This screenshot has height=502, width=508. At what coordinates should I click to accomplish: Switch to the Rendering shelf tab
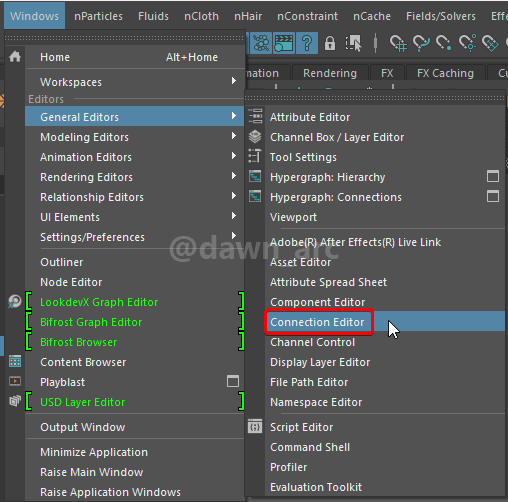330,73
